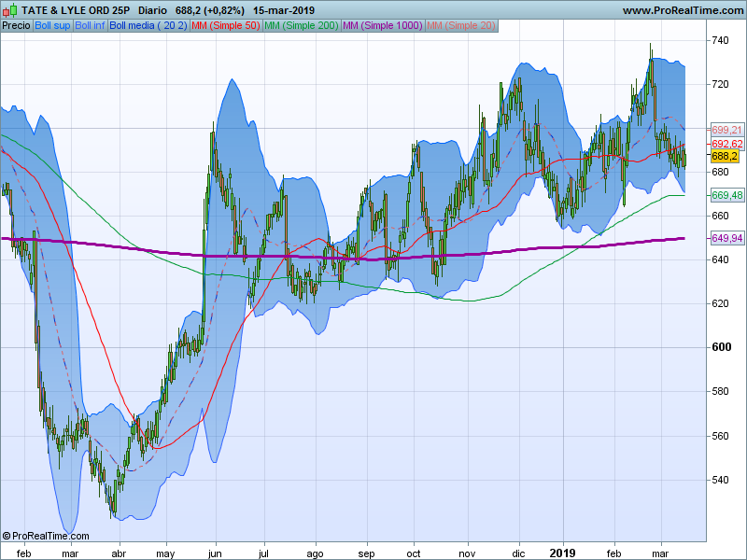
Task: Click the candlestick chart icon beside the title
Action: pyautogui.click(x=9, y=10)
